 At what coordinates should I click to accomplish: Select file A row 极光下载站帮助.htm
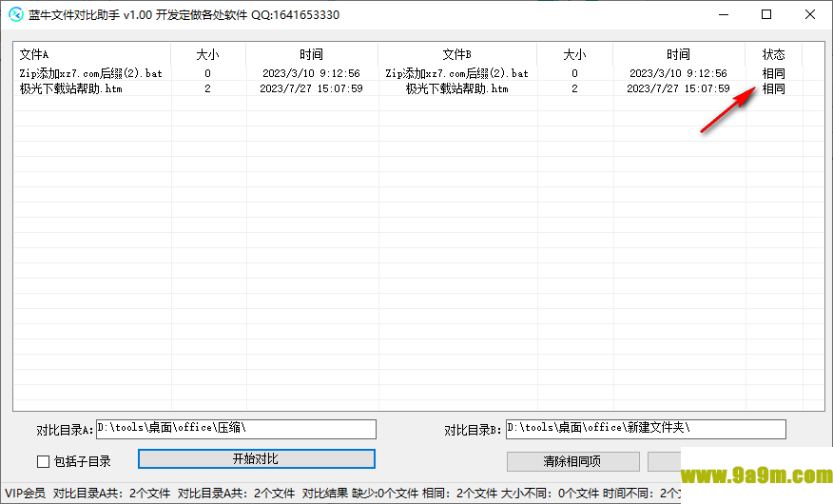[x=71, y=88]
